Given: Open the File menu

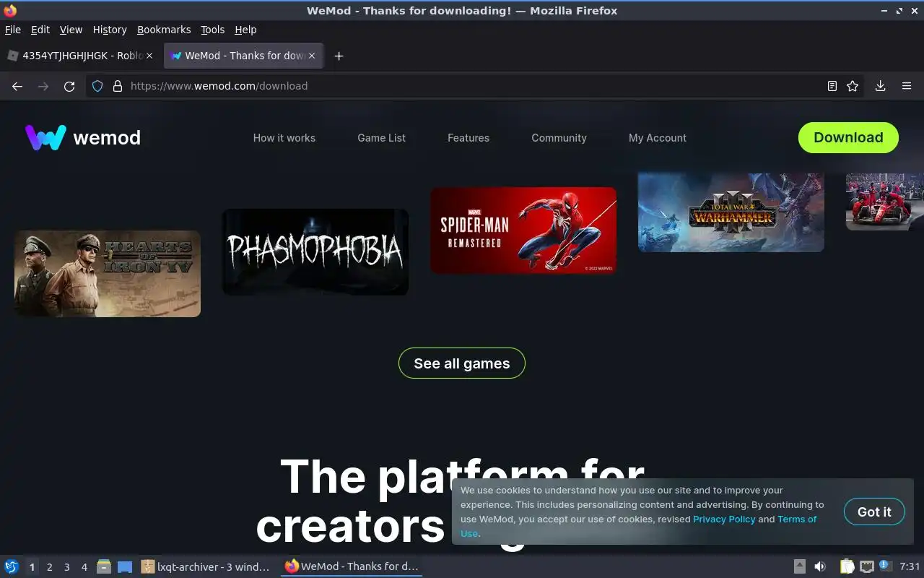Looking at the screenshot, I should [x=13, y=30].
